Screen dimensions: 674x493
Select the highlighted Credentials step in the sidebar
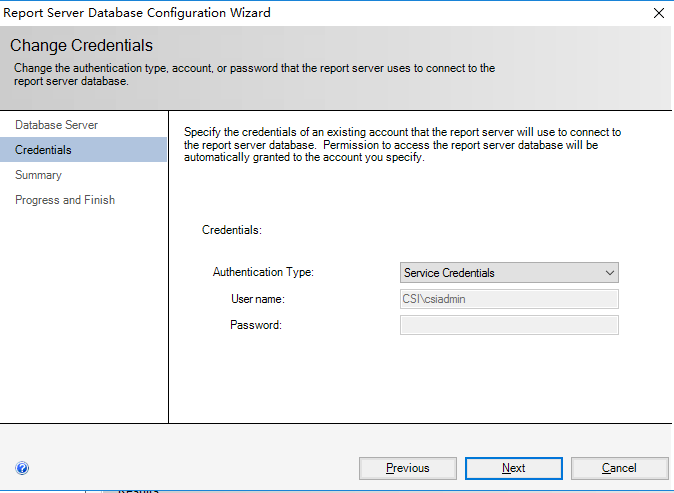44,150
